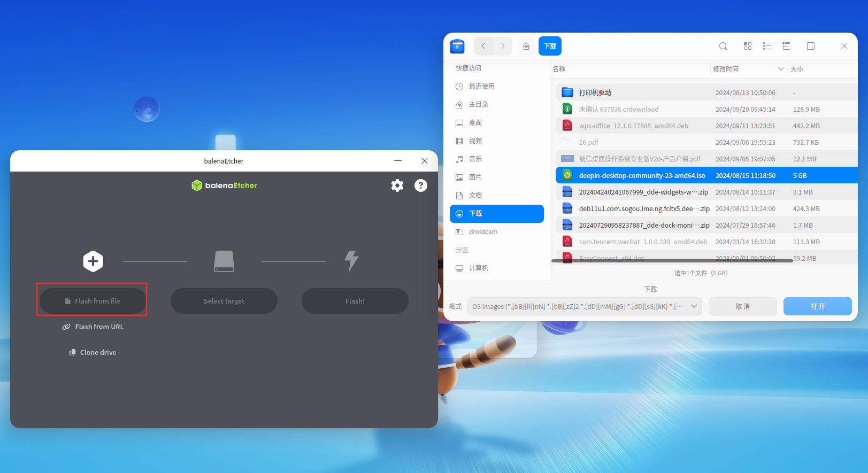Minimize the balenaEtcher window
Image resolution: width=868 pixels, height=473 pixels.
point(398,161)
